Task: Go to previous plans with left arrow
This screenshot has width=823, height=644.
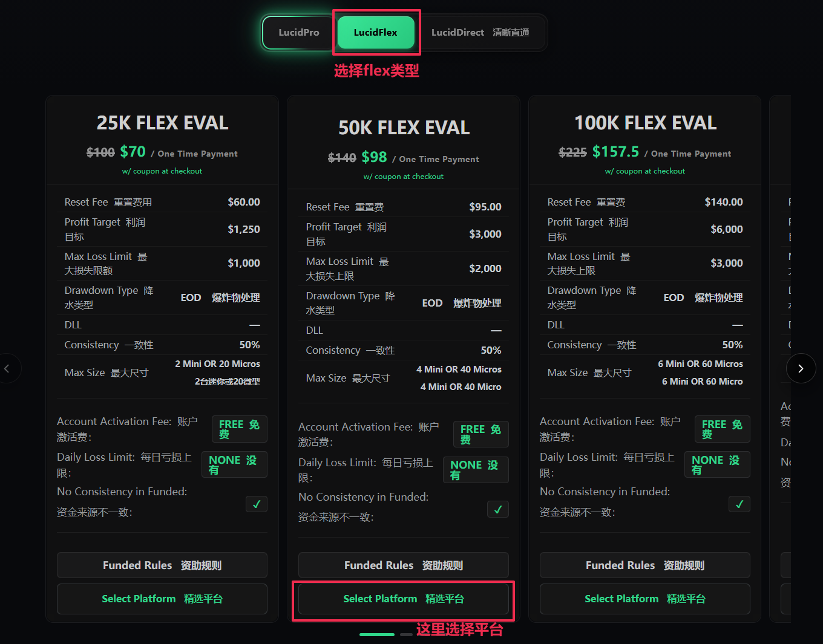Action: pos(7,368)
